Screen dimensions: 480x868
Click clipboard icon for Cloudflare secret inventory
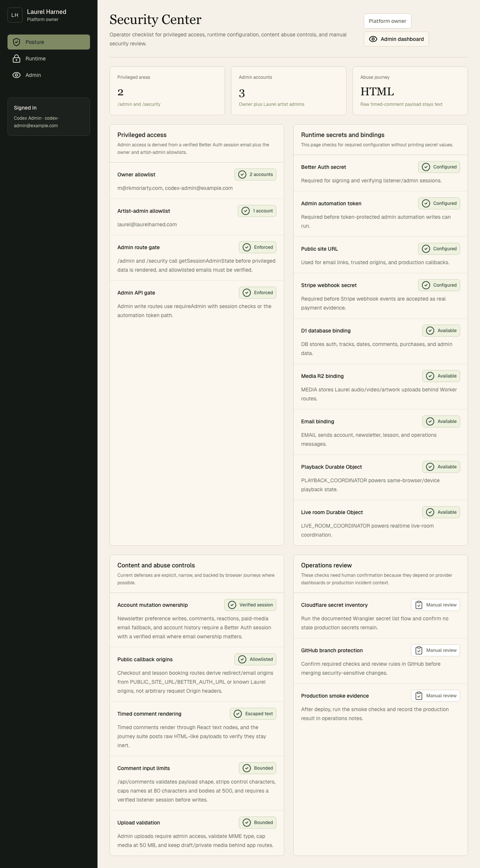419,605
